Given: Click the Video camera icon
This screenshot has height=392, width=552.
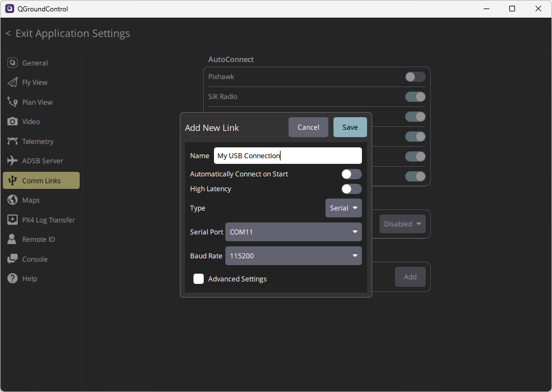Looking at the screenshot, I should coord(13,122).
